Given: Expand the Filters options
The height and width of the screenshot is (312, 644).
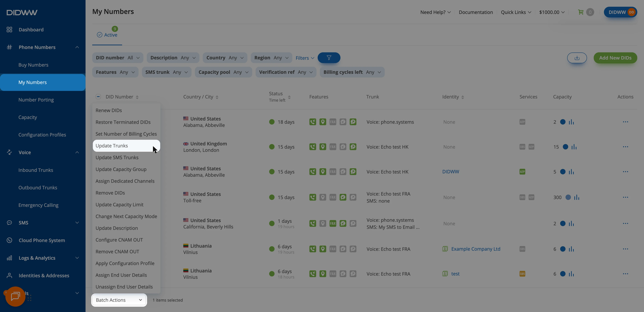Looking at the screenshot, I should click(x=305, y=58).
